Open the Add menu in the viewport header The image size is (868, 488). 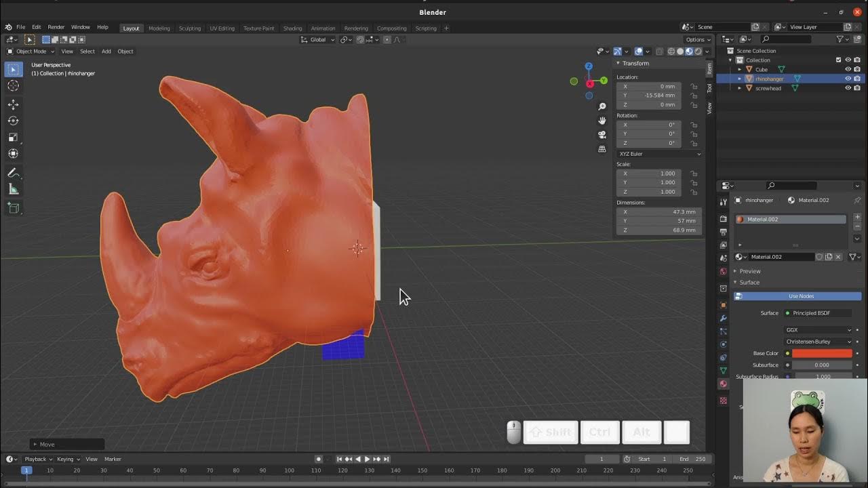pyautogui.click(x=106, y=52)
